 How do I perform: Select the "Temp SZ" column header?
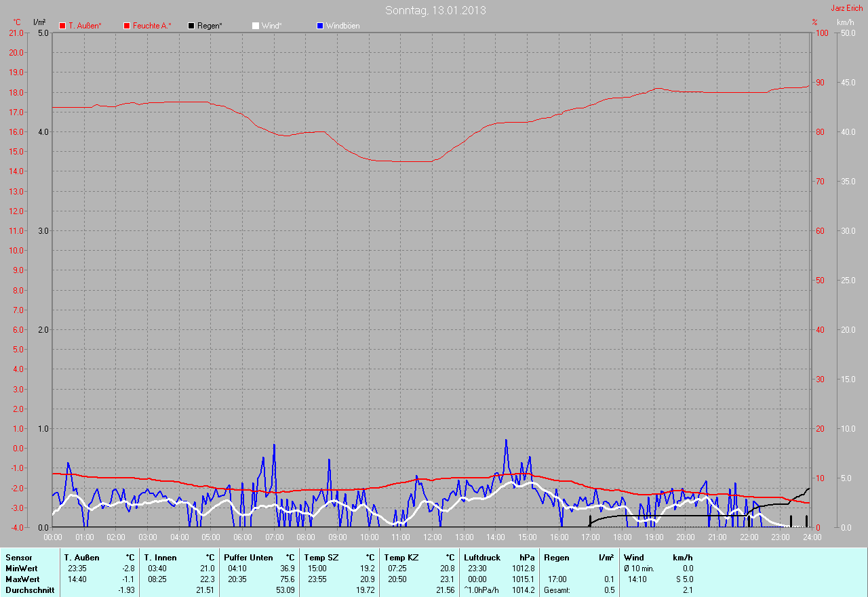tap(321, 558)
